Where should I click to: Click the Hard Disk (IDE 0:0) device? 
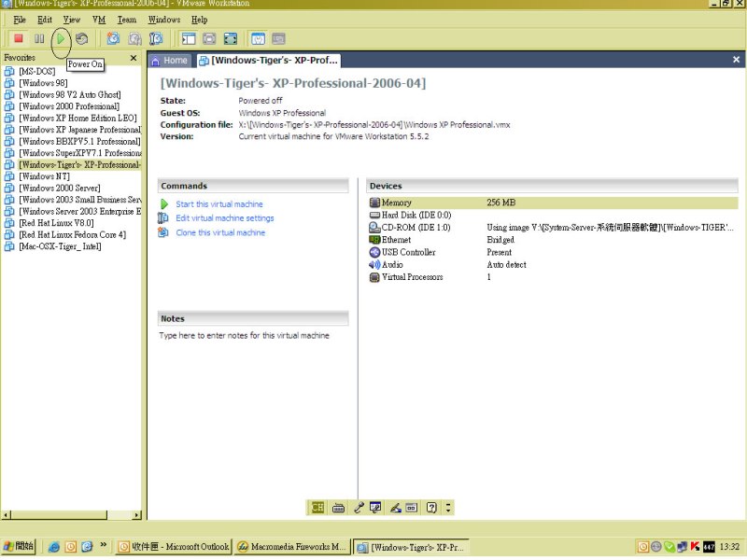[410, 216]
